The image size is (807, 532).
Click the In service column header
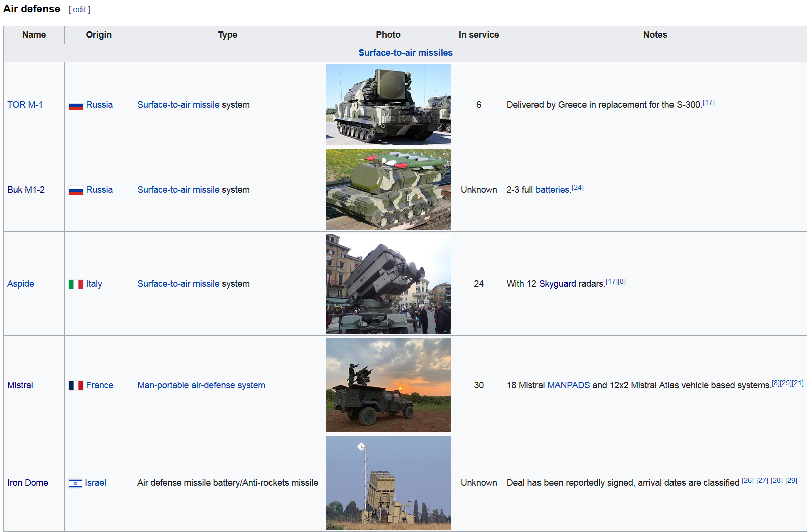[x=479, y=35]
